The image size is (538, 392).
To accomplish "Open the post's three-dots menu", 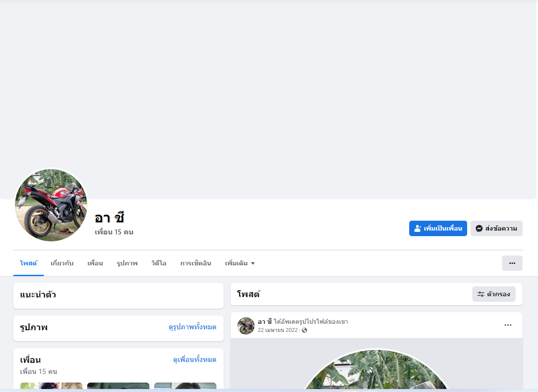I will (508, 325).
